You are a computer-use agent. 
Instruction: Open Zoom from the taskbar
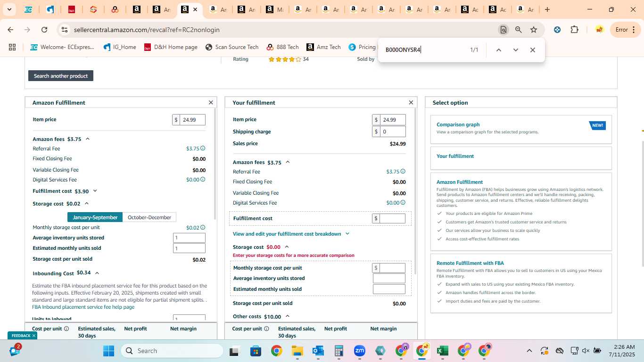(x=360, y=351)
